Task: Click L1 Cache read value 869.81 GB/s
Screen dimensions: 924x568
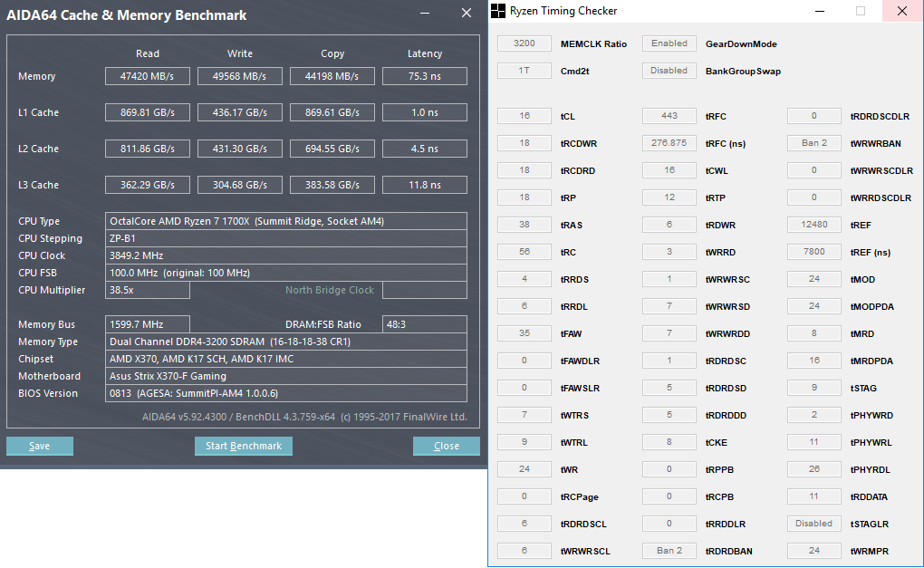Action: [x=148, y=112]
